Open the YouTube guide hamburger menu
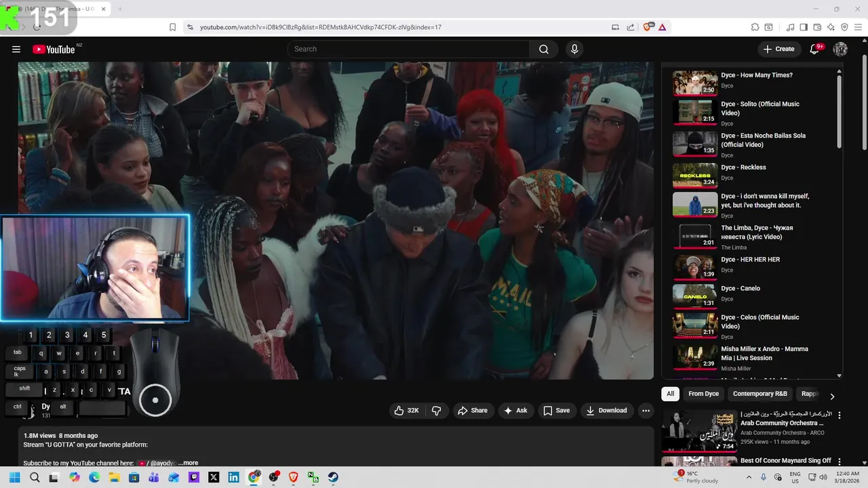The image size is (868, 488). 16,49
